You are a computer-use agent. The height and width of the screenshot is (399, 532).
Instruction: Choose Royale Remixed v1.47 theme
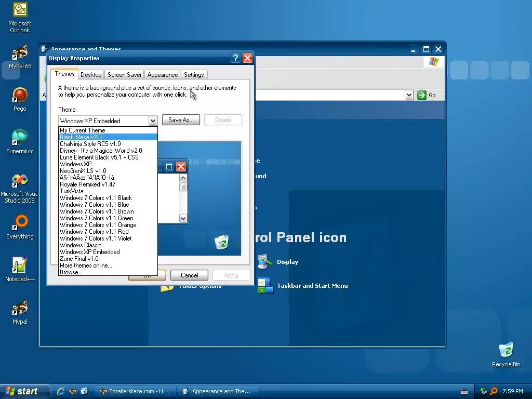[108, 184]
